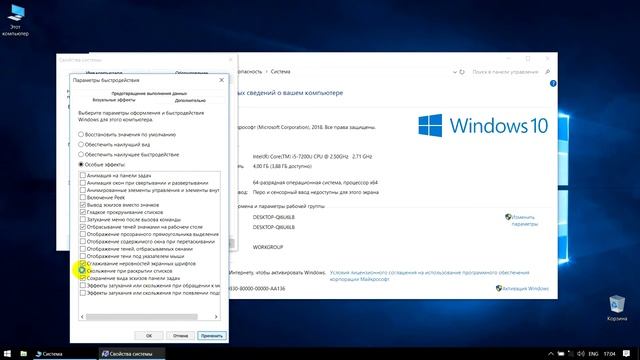Open the Microsoft license agreement link

click(429, 276)
